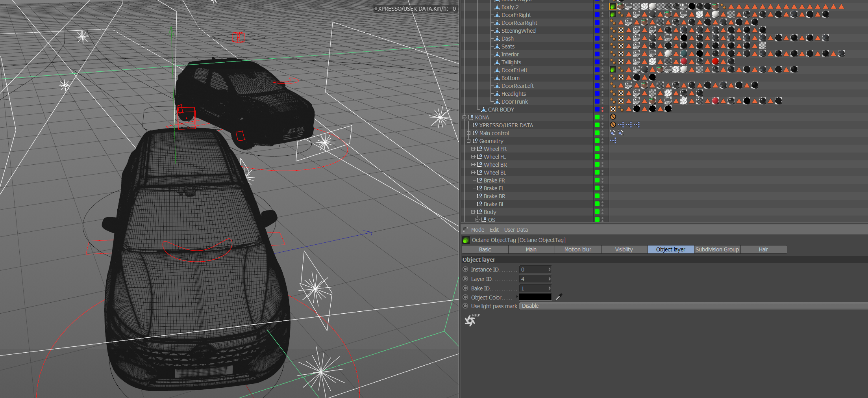Screen dimensions: 868x398
Task: Select the Octane ObjectTag on Body.2
Action: tap(613, 7)
